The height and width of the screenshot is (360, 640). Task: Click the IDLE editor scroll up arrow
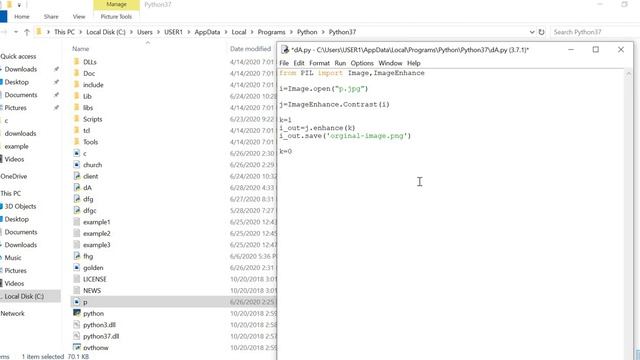tap(628, 73)
